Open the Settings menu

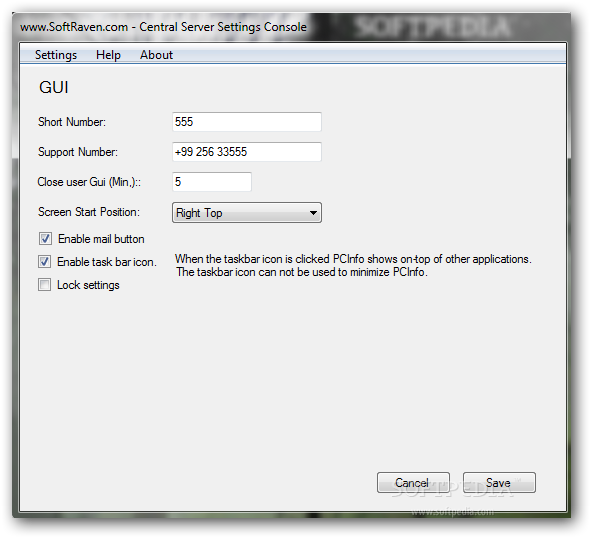coord(56,55)
